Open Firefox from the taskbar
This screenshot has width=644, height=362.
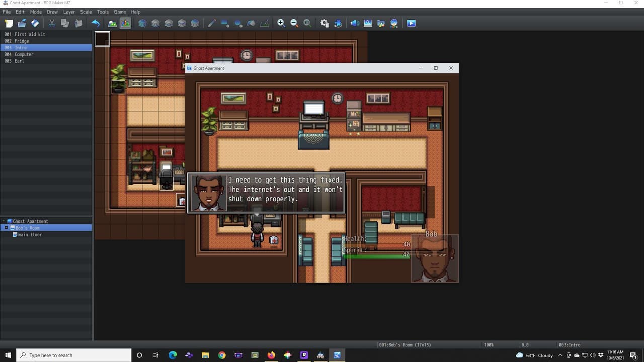click(x=271, y=355)
